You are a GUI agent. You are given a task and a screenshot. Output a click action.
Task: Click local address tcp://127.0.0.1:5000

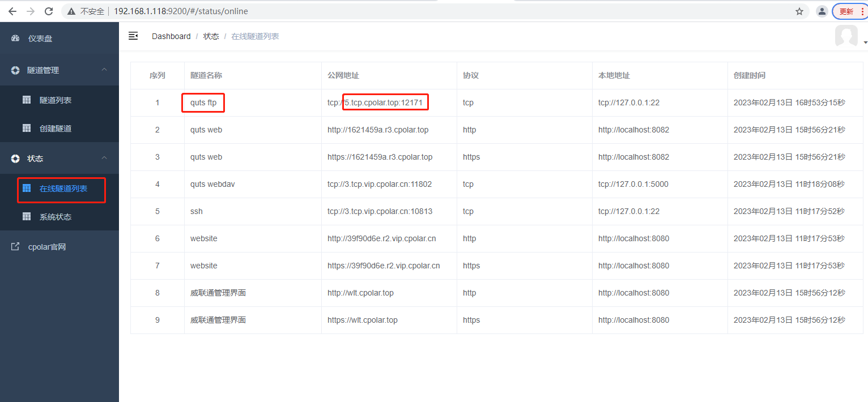633,184
